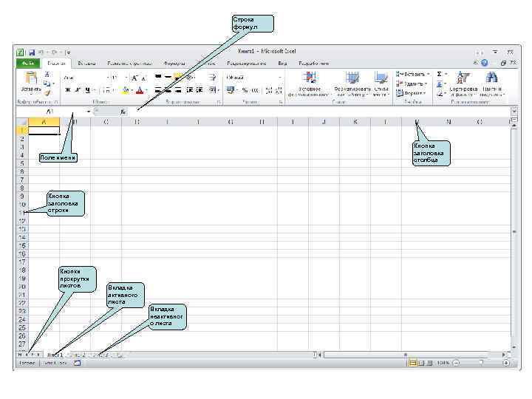This screenshot has height=399, width=532.
Task: Click the Decrease Indent icon
Action: point(190,90)
